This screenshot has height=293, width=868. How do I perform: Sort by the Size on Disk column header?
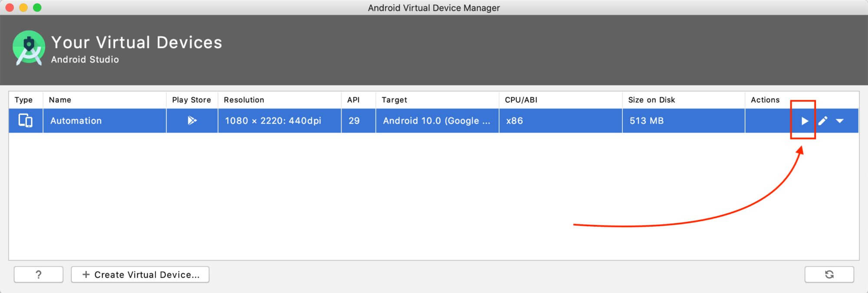point(684,100)
